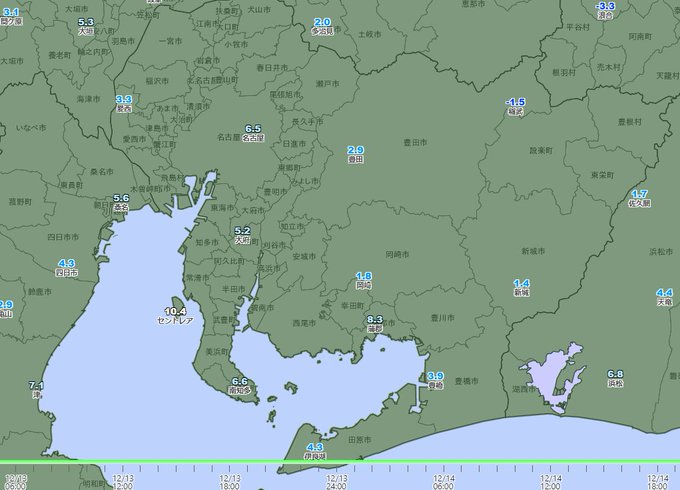
Task: Click the 浪合 -3.3 temperature reading
Action: [x=605, y=6]
